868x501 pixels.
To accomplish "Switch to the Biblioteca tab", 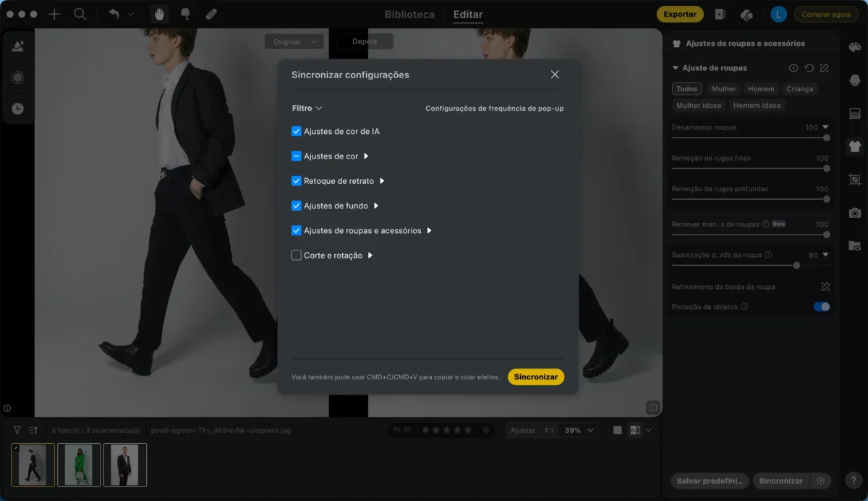I will click(410, 14).
